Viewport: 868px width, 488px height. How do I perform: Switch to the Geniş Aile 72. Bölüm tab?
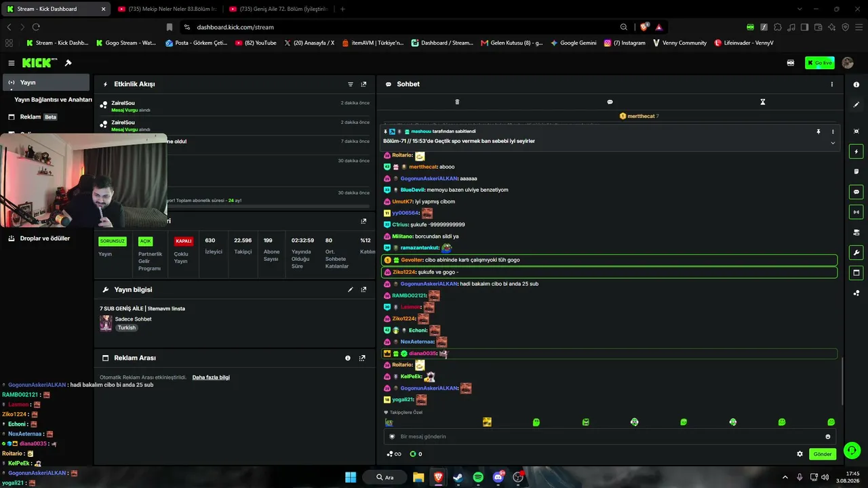click(x=279, y=9)
